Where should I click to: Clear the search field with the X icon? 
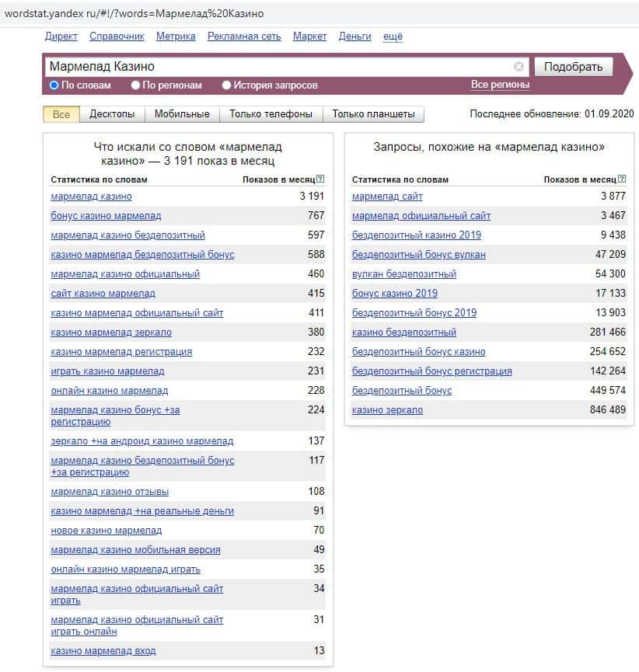point(519,67)
